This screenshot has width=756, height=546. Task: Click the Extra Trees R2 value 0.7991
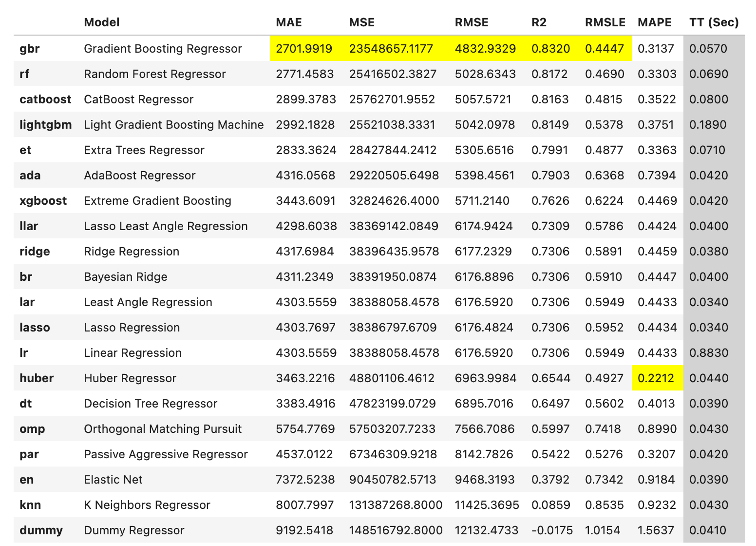549,150
